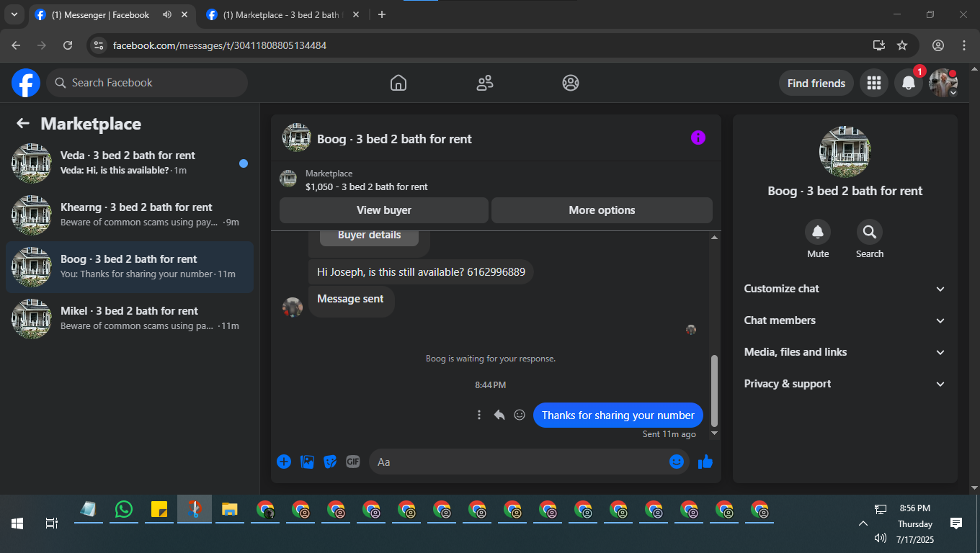
Task: Open the purple conversation information icon
Action: pyautogui.click(x=698, y=138)
